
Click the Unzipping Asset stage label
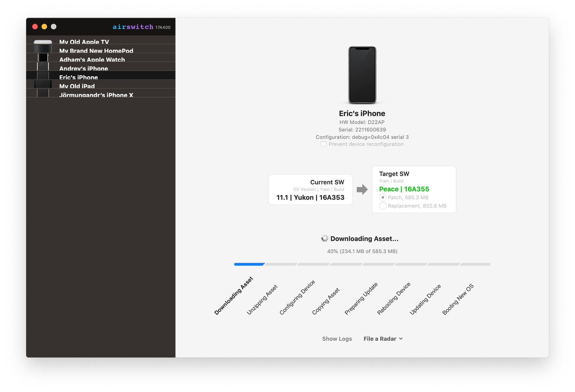click(x=262, y=300)
